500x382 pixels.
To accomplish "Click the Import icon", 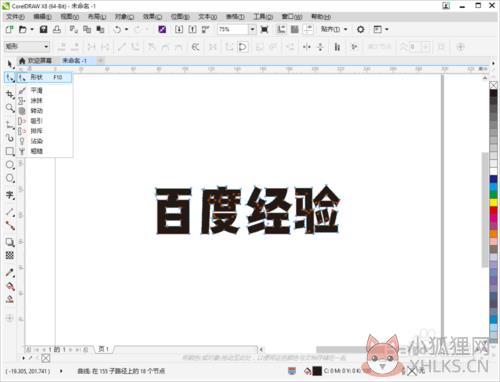I will tap(179, 29).
